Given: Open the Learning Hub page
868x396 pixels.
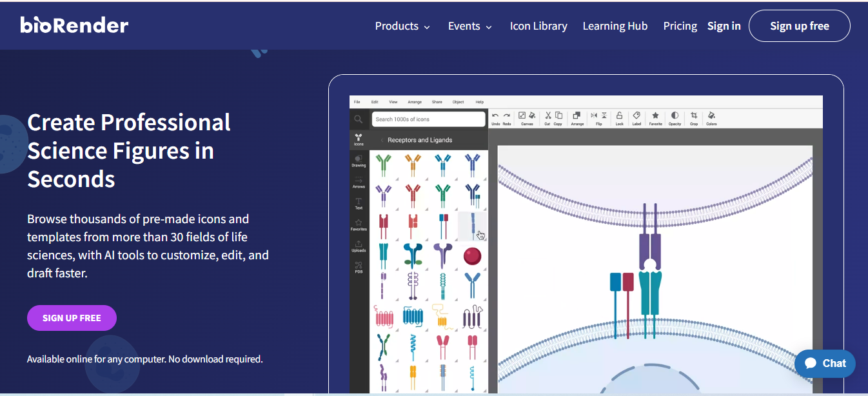Looking at the screenshot, I should click(x=615, y=26).
